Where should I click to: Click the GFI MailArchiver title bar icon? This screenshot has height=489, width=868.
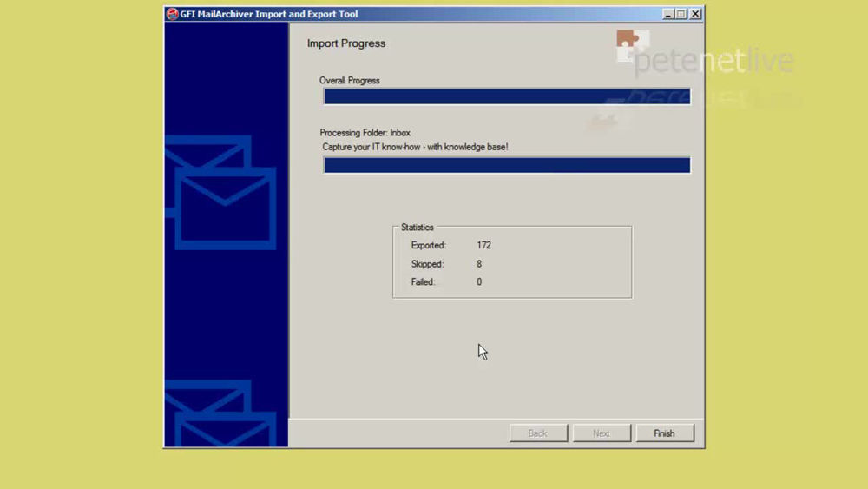tap(172, 14)
